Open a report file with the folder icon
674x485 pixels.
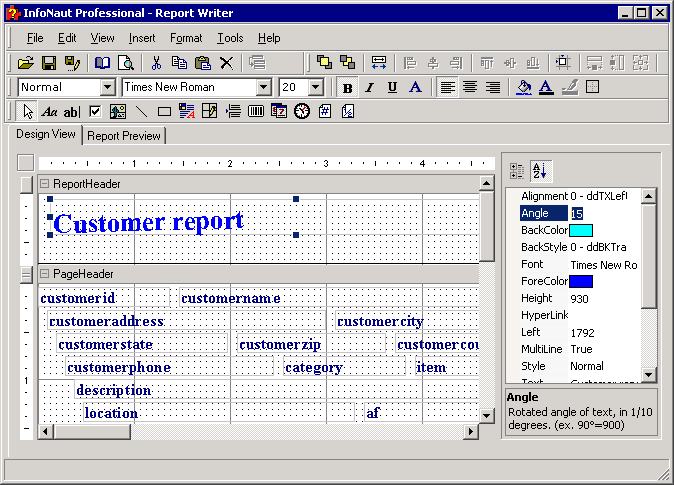[25, 63]
